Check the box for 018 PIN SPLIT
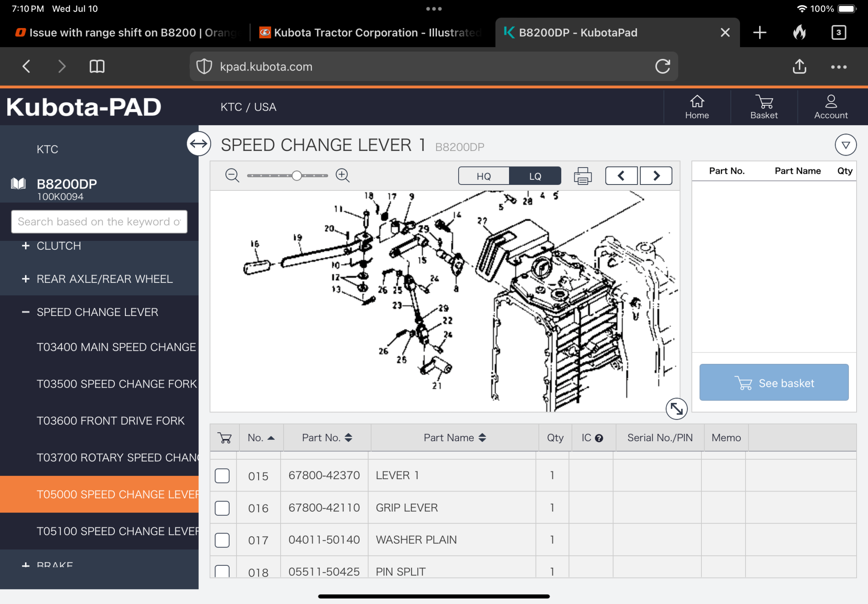The height and width of the screenshot is (604, 868). tap(222, 571)
